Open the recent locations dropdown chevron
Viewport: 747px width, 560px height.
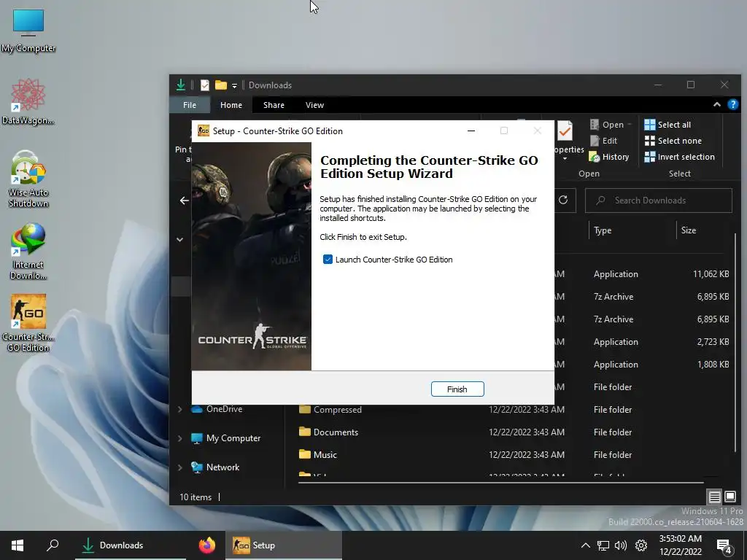(x=179, y=239)
